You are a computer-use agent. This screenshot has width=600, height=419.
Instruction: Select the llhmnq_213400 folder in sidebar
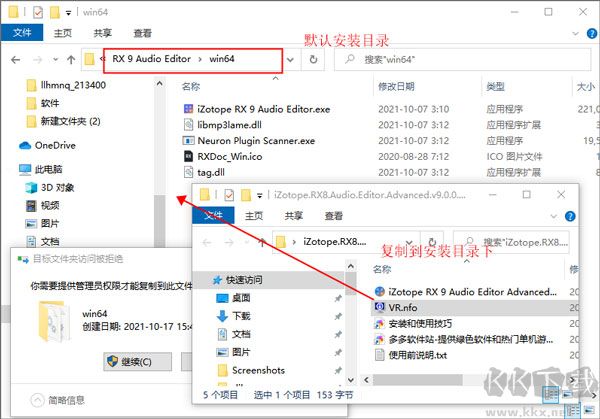(66, 85)
